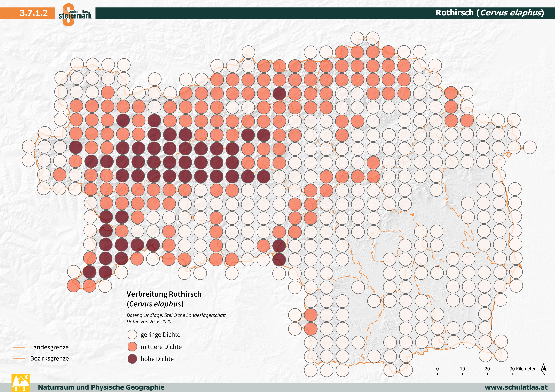Click the orange 3.7.1.2 chapter label
Image resolution: width=555 pixels, height=392 pixels.
34,13
